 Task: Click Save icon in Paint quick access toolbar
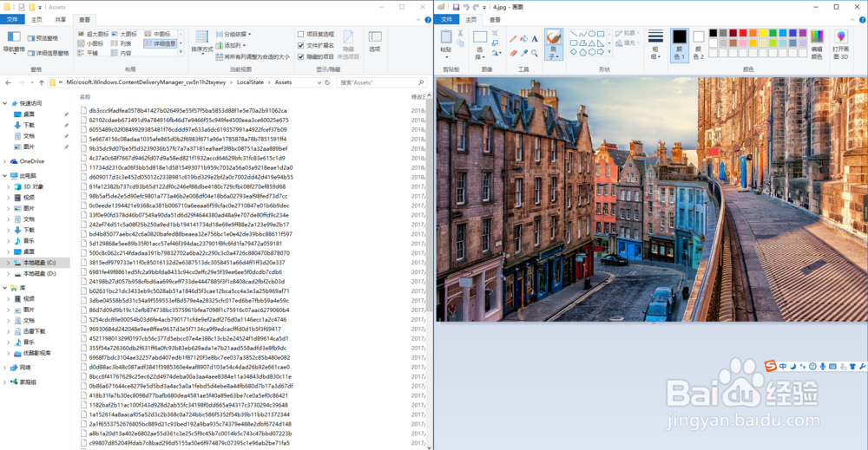[456, 7]
